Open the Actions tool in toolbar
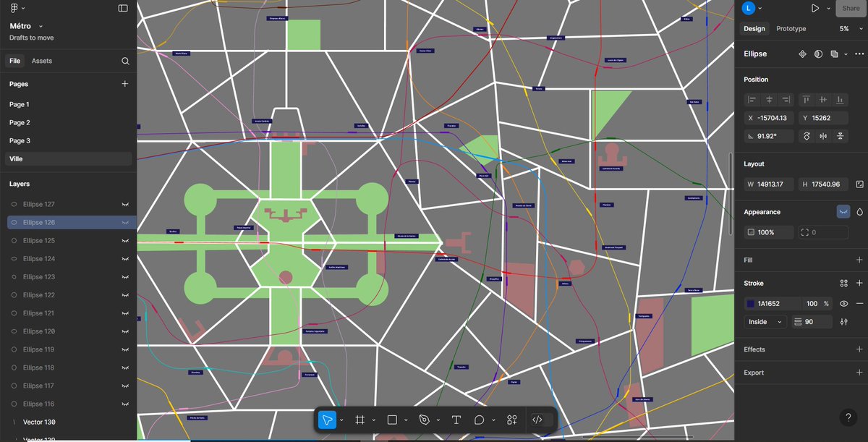The width and height of the screenshot is (868, 442). (511, 420)
